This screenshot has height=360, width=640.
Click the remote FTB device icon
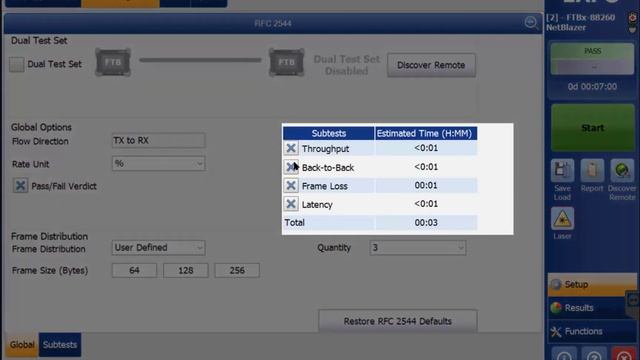[x=287, y=62]
